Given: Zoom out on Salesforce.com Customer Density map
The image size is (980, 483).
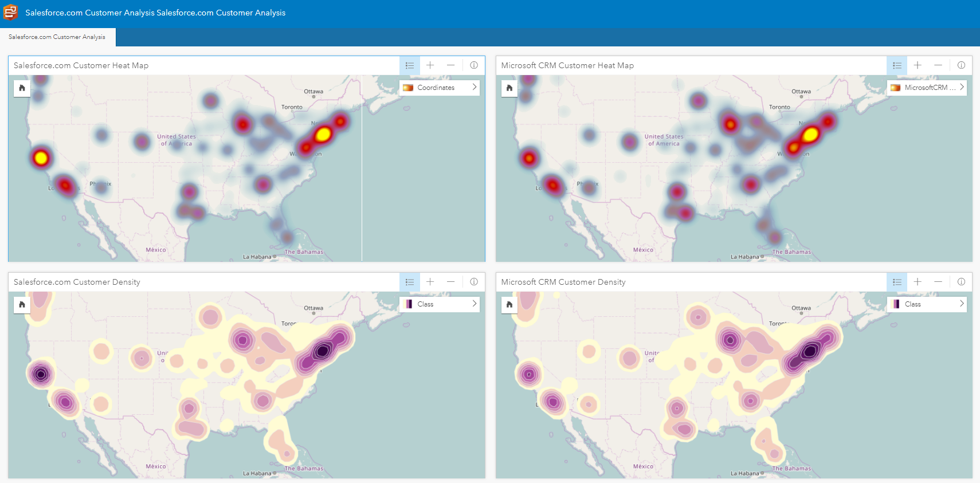Looking at the screenshot, I should tap(451, 282).
